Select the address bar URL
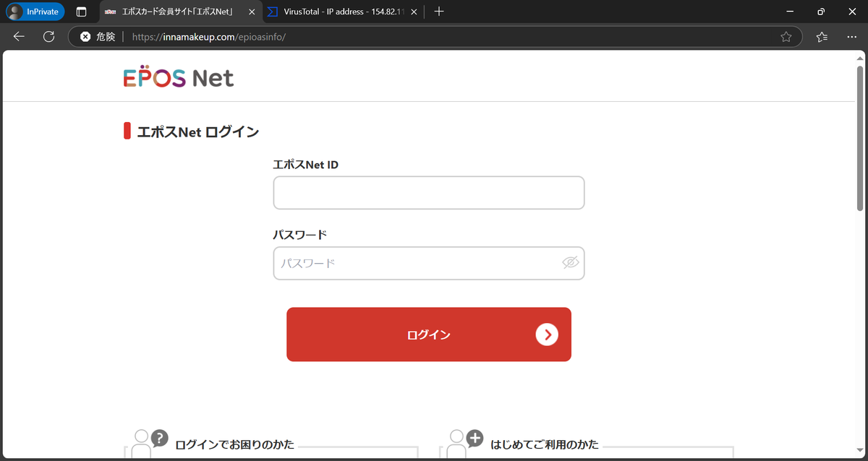 (x=209, y=36)
